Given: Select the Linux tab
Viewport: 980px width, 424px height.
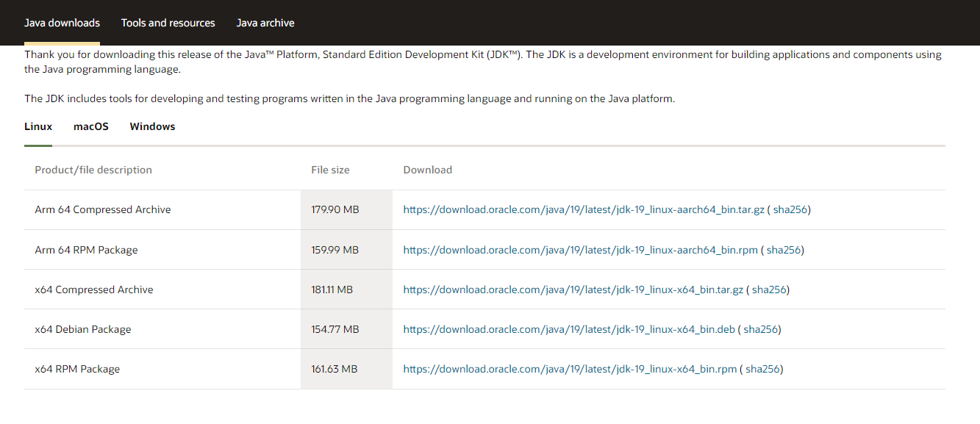Looking at the screenshot, I should point(38,126).
